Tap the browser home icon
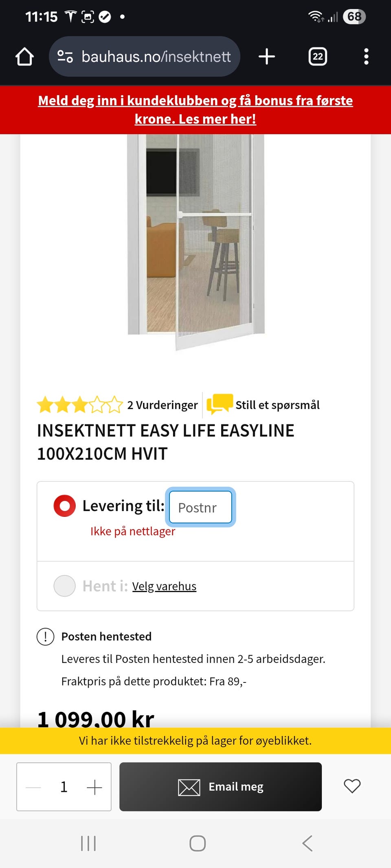Viewport: 391px width, 868px height. coord(24,57)
